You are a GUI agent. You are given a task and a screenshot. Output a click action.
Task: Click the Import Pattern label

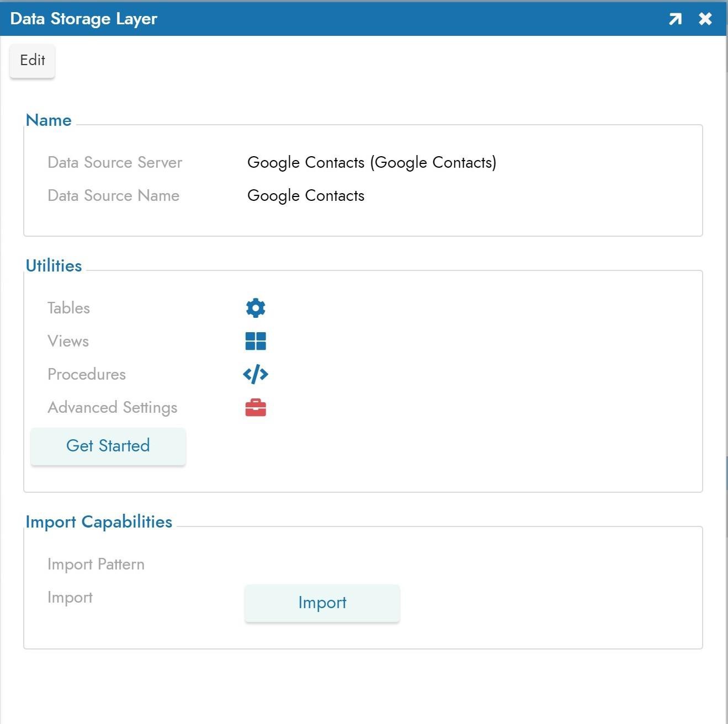[95, 564]
